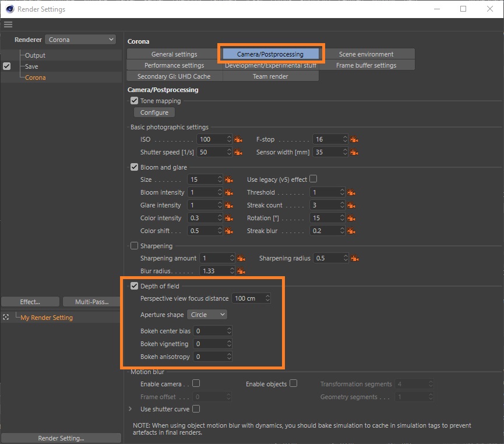Click the Effect... button
This screenshot has height=444, width=504.
[x=30, y=302]
